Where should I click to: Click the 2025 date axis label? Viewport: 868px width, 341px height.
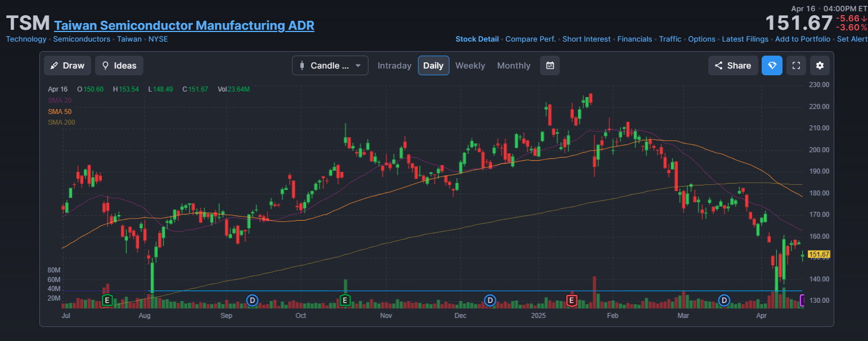tap(539, 316)
